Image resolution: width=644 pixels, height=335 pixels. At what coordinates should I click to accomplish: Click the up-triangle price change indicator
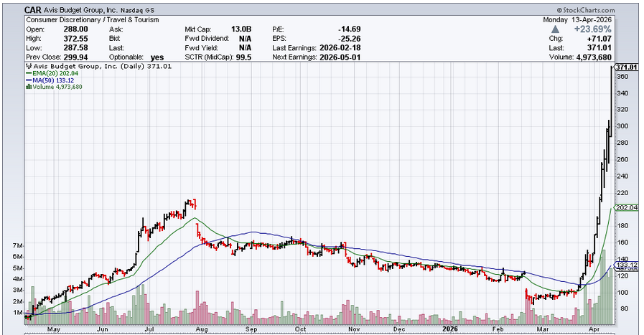point(555,29)
